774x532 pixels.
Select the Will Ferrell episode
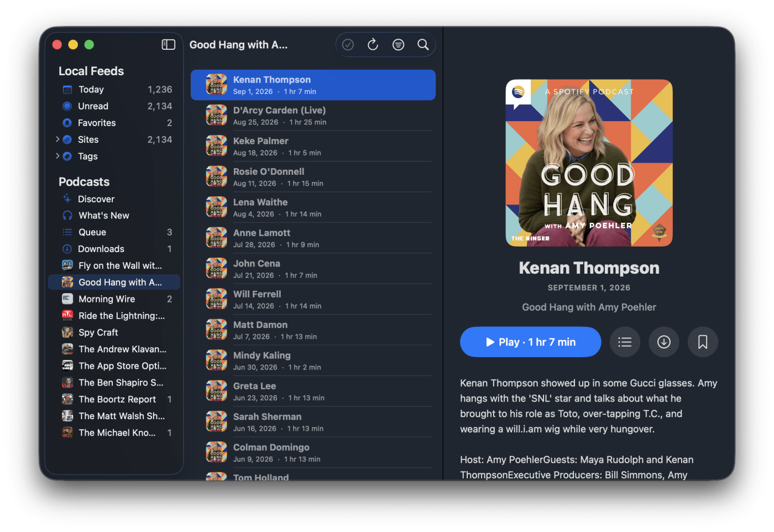tap(313, 299)
